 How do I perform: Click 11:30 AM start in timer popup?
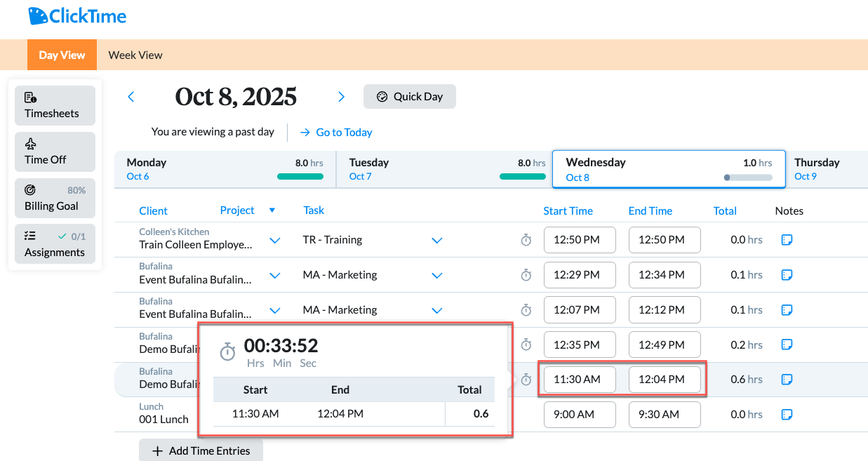pos(255,414)
